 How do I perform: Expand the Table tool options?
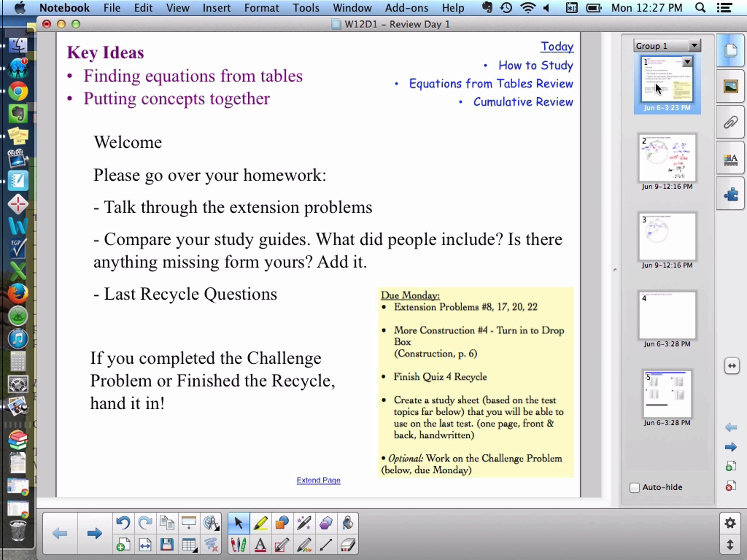tap(189, 544)
